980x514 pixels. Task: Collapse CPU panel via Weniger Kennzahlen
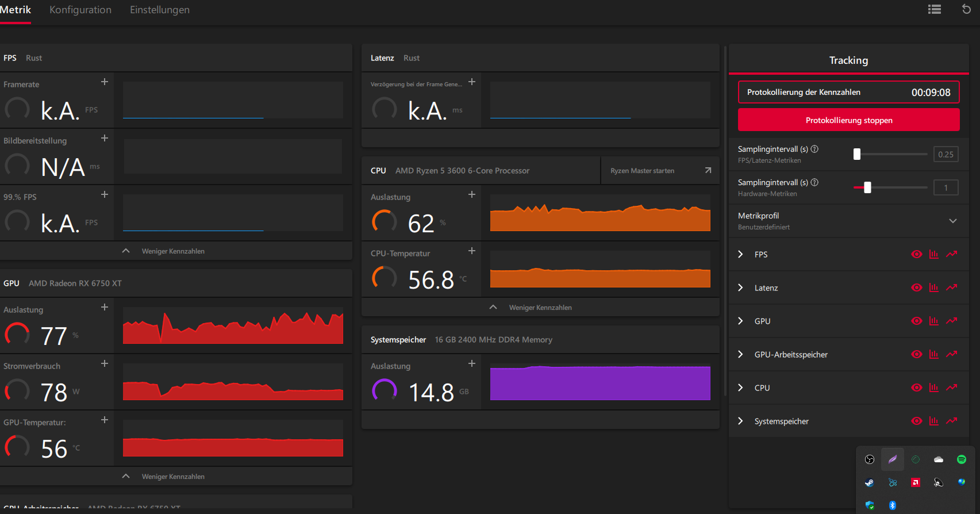point(531,308)
